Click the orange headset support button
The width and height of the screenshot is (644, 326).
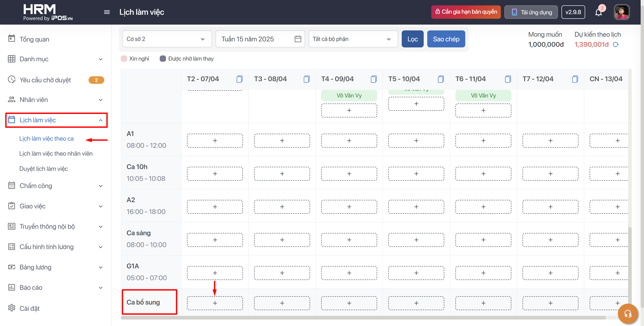[x=627, y=313]
